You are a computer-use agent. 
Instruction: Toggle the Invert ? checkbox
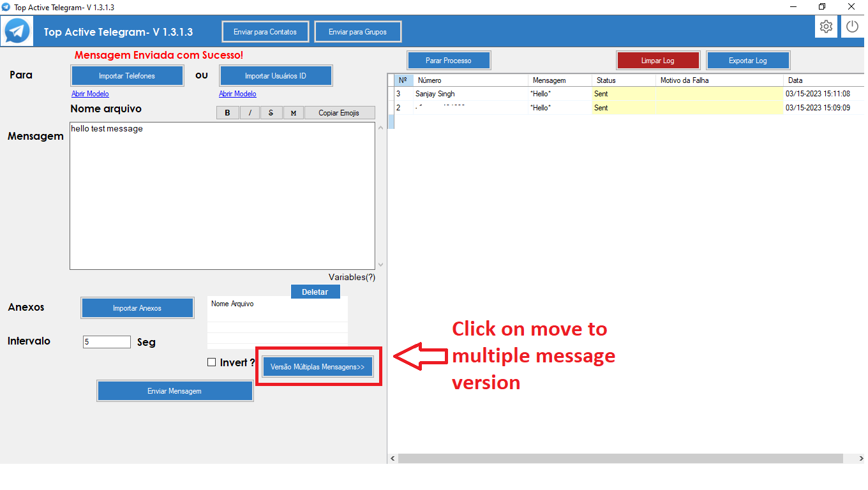(x=212, y=362)
